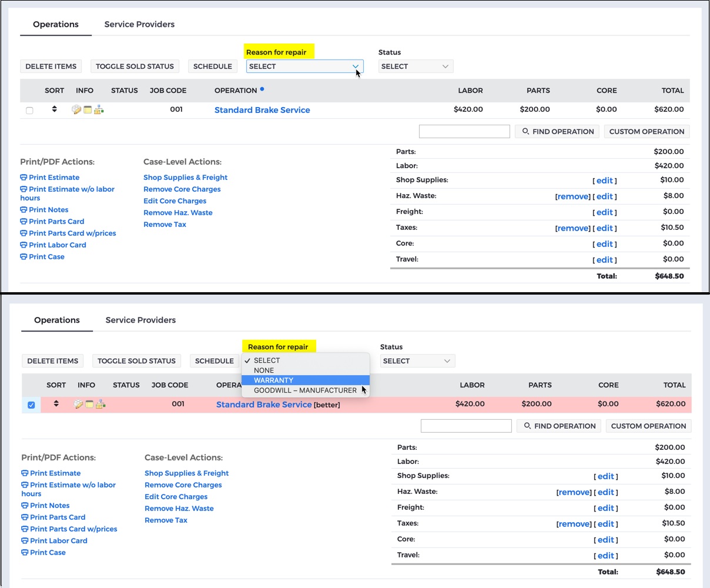Viewport: 710px width, 588px height.
Task: Click Remove Haz. Waste link in lower screenshot
Action: [179, 509]
